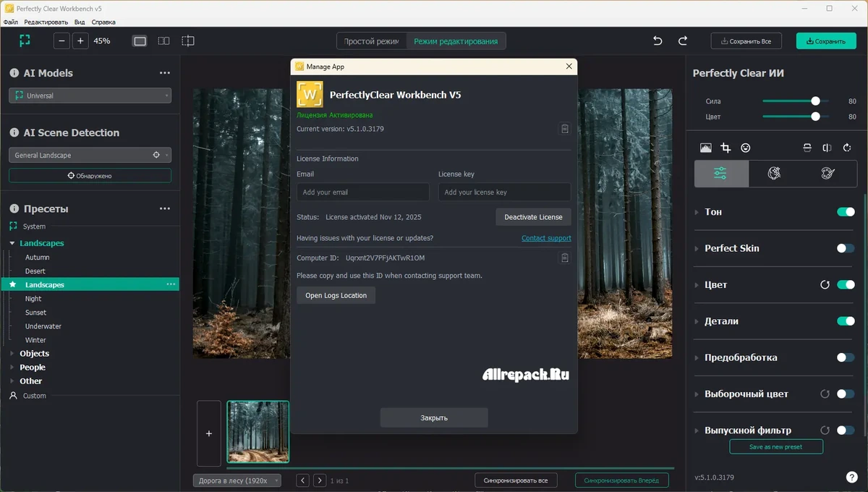This screenshot has height=492, width=868.
Task: Open the smiley face tool
Action: pyautogui.click(x=746, y=148)
